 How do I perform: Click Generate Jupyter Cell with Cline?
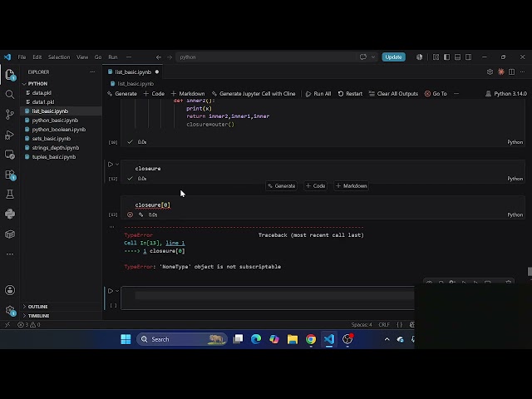point(254,94)
